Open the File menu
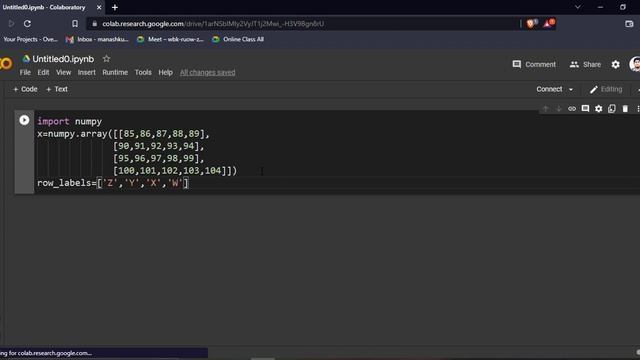The image size is (640, 360). click(x=25, y=72)
